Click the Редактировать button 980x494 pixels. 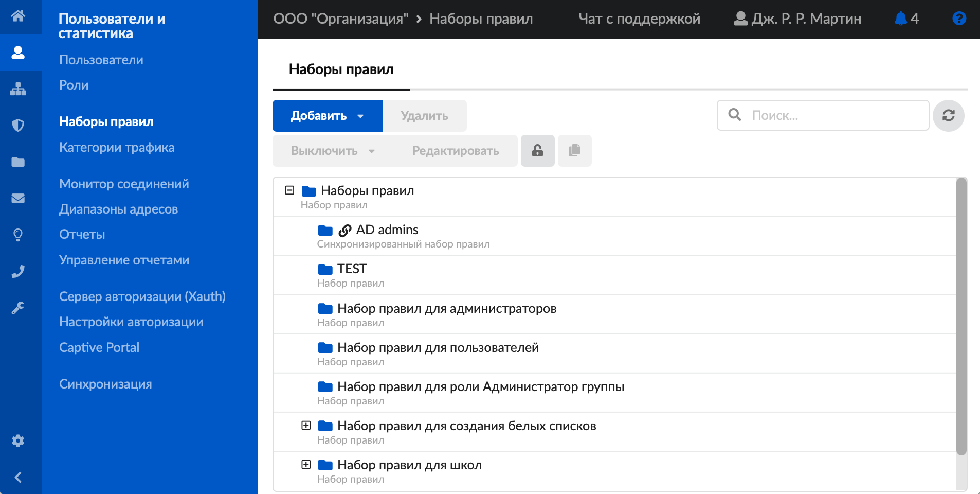point(456,151)
